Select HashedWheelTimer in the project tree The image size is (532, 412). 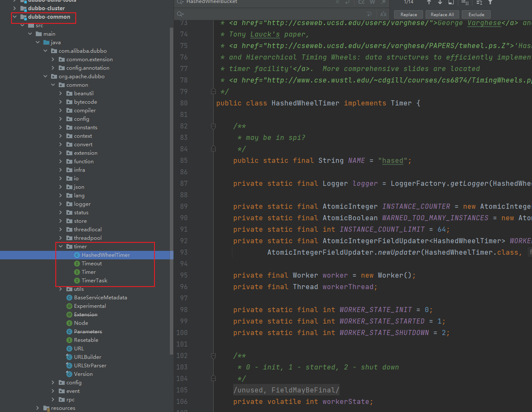pos(106,255)
